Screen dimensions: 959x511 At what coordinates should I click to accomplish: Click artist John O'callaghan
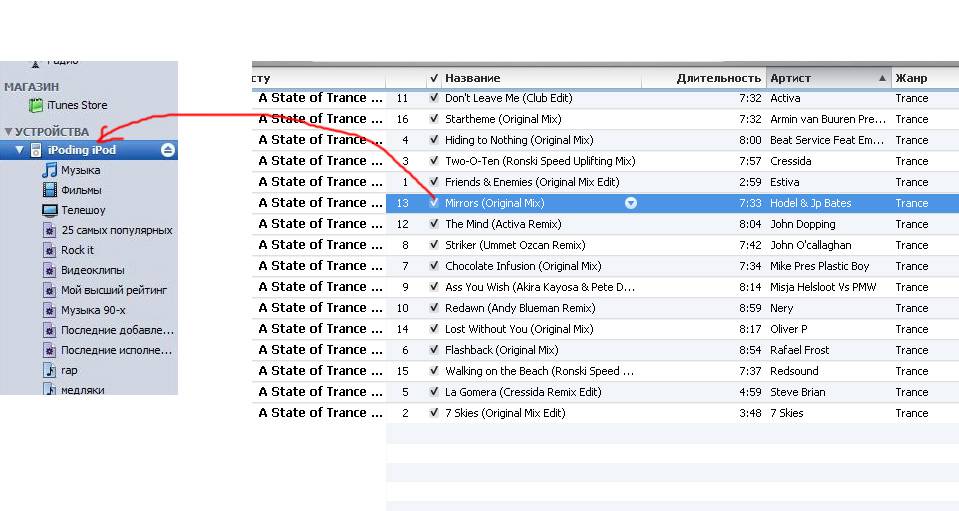(x=810, y=245)
